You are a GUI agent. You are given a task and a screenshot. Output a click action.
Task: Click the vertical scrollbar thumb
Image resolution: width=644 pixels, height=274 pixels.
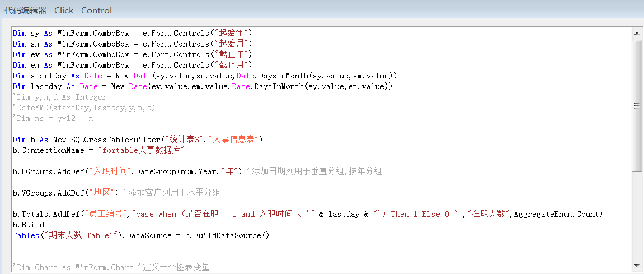[x=637, y=105]
